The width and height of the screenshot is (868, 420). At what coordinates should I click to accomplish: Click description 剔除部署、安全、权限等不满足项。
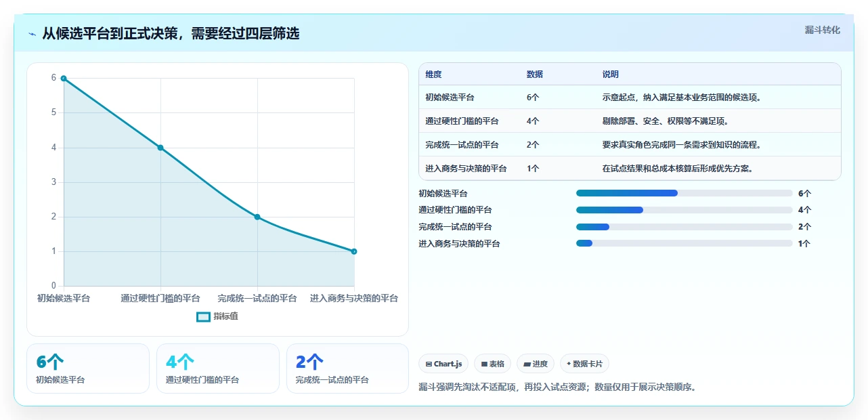click(x=667, y=121)
